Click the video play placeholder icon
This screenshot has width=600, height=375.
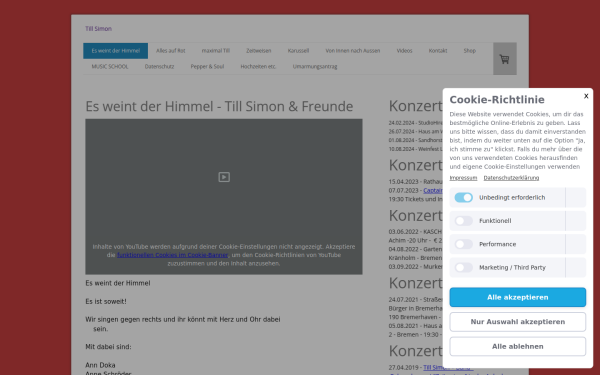tap(224, 177)
